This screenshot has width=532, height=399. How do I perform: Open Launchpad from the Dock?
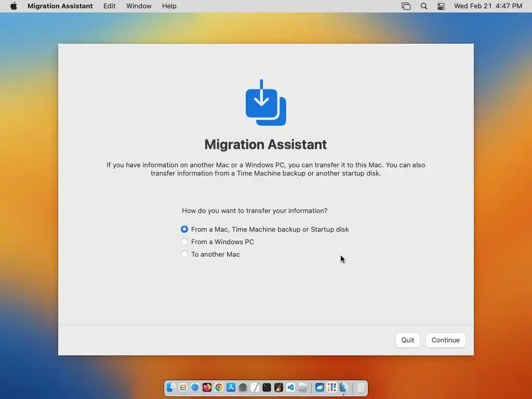click(x=183, y=388)
